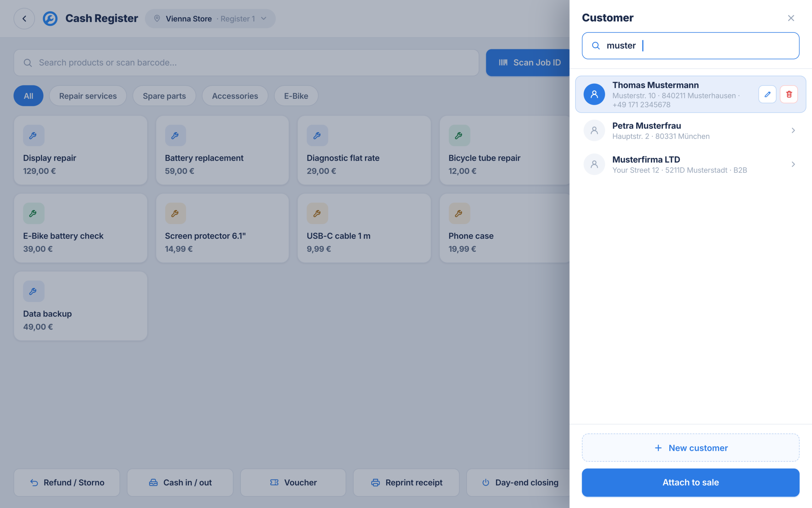The image size is (812, 508).
Task: Add USB-C cable 1 m 9,99 € product
Action: click(x=364, y=228)
